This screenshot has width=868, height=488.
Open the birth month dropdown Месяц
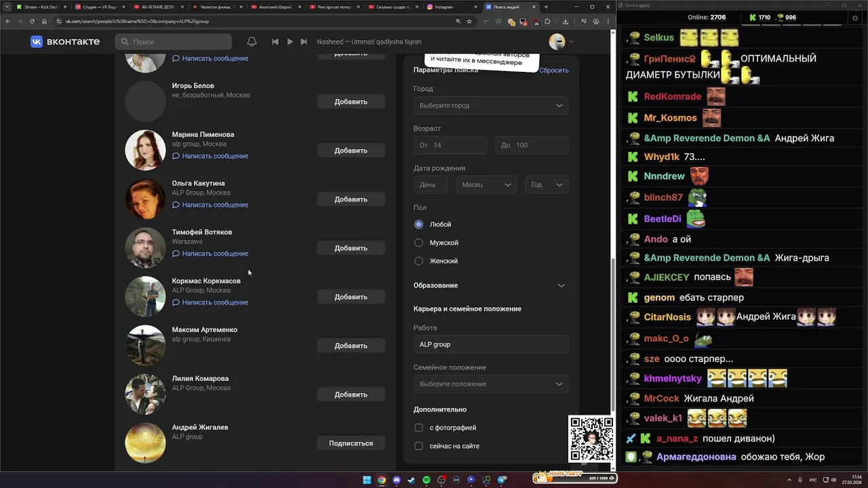click(x=486, y=185)
